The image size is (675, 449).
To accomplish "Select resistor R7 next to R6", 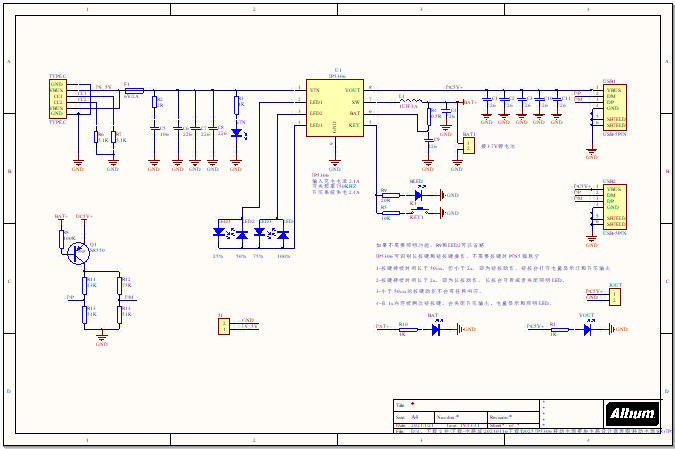I will tap(113, 137).
